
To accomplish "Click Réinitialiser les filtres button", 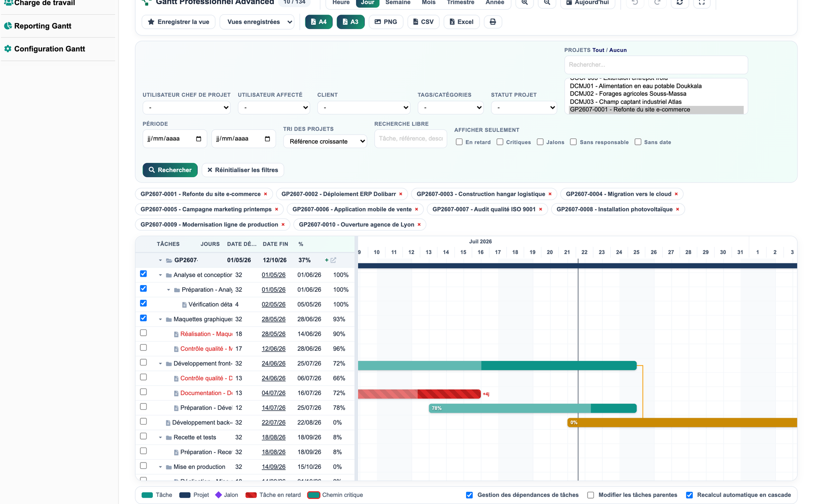I will pos(243,170).
